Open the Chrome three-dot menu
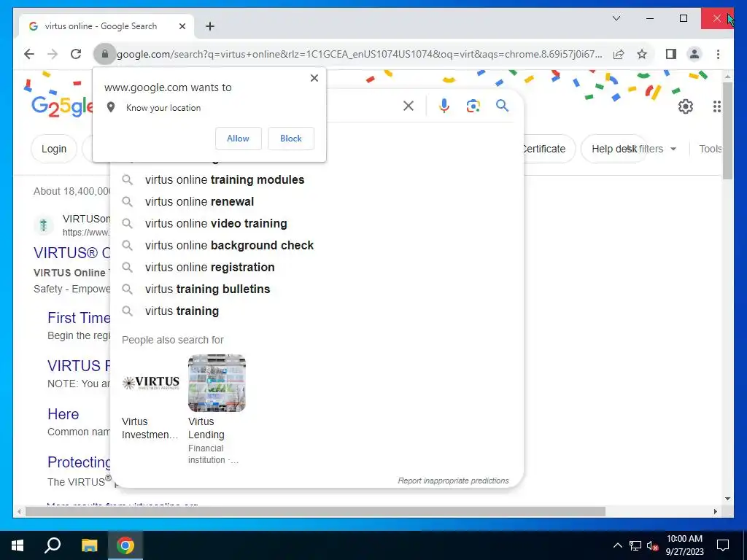 pos(718,54)
